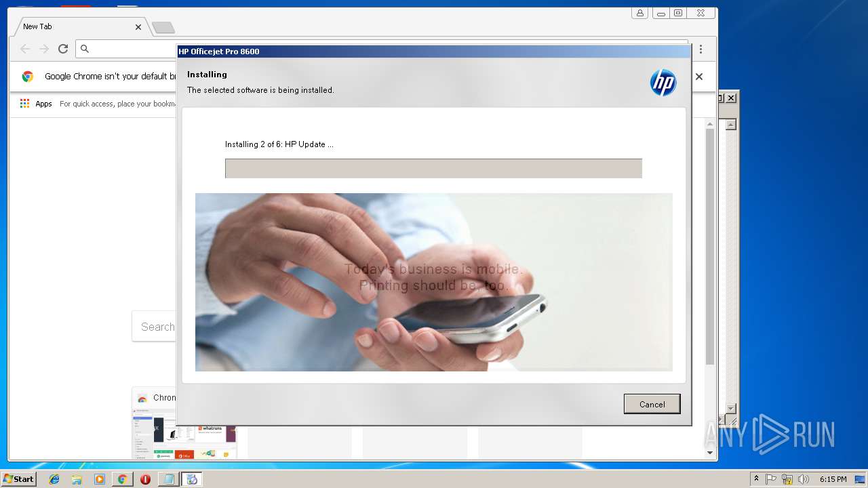Open the Chrome three-dot menu

701,49
